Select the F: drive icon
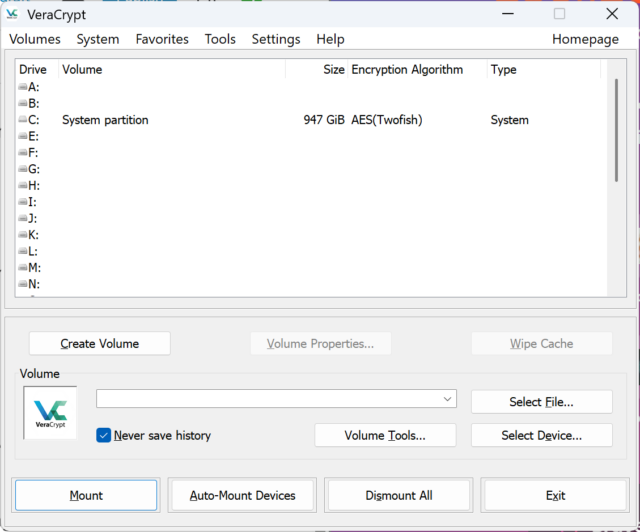Image resolution: width=640 pixels, height=532 pixels. (23, 153)
